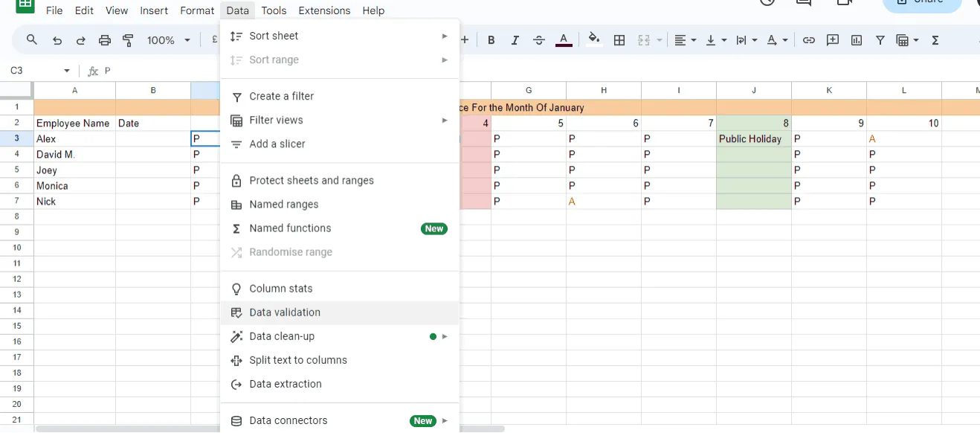
Task: Open text rotation options
Action: point(776,40)
